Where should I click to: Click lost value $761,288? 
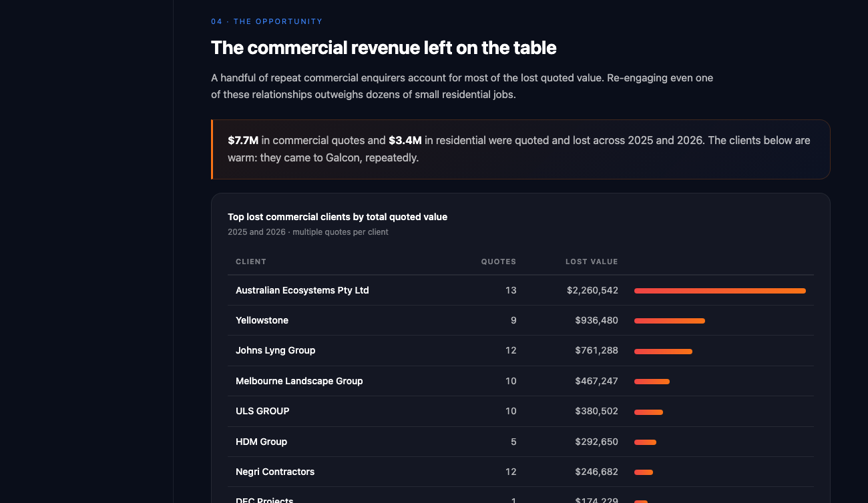point(596,350)
